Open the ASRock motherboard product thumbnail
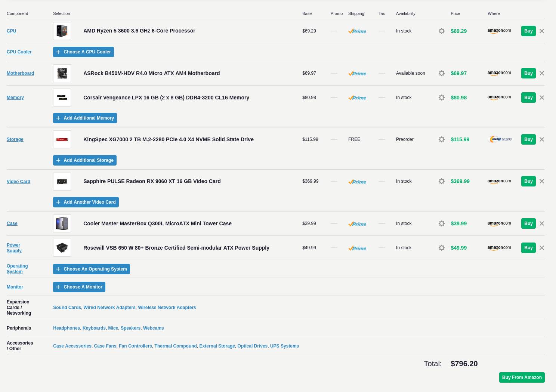The image size is (556, 392). 62,73
